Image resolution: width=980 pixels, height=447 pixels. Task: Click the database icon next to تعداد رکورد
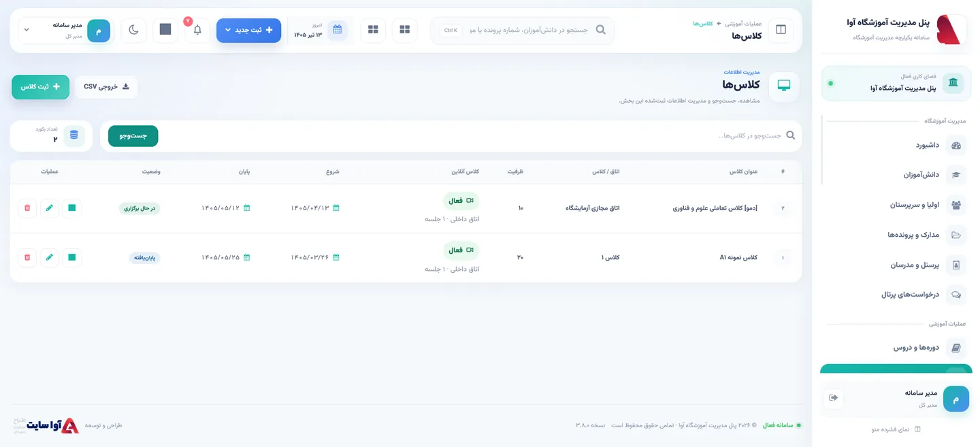[x=73, y=135]
